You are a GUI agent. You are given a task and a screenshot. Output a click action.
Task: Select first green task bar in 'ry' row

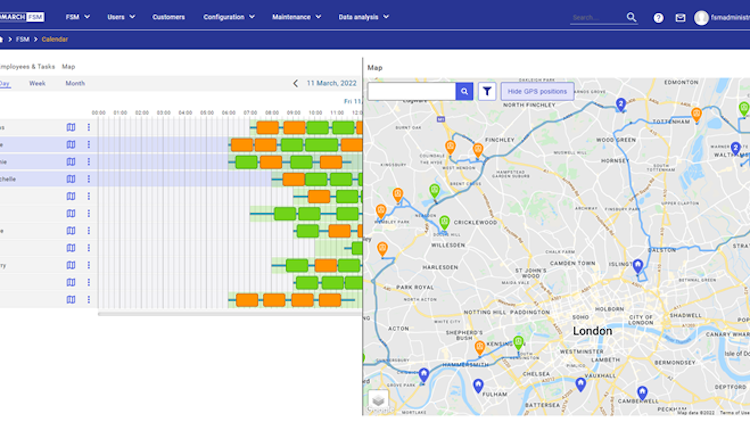pos(297,266)
